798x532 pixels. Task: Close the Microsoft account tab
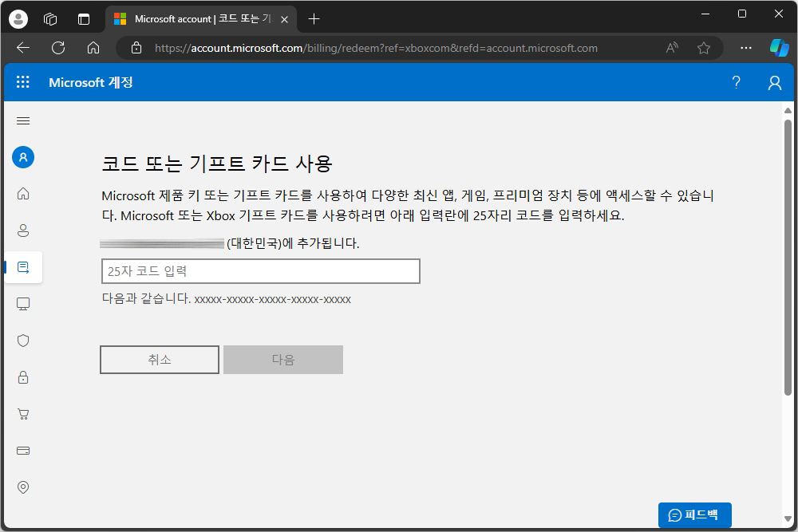pos(285,19)
